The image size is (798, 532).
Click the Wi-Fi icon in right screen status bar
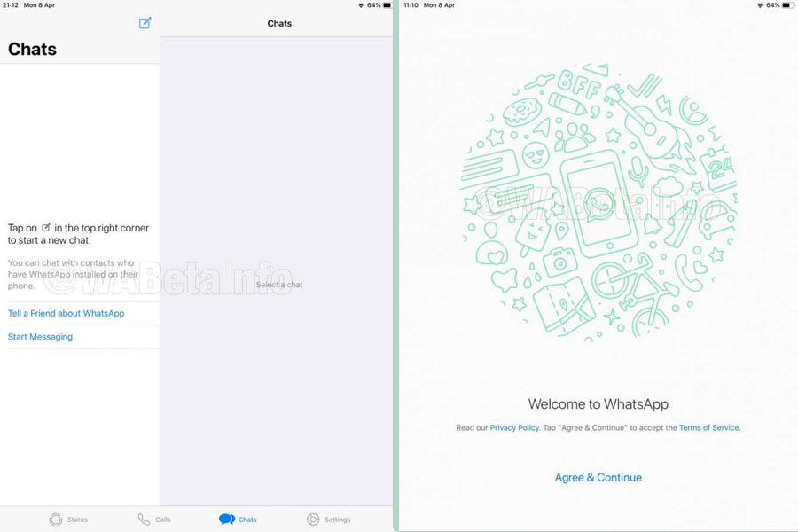760,5
